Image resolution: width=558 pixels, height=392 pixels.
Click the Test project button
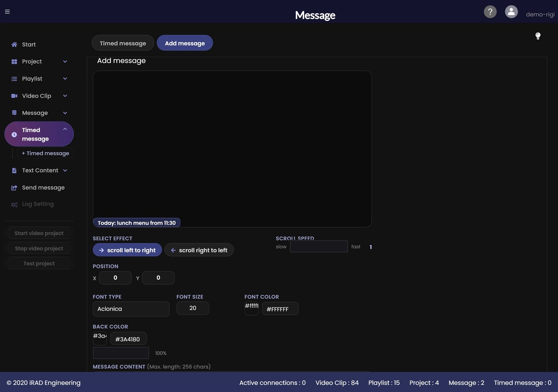point(39,263)
